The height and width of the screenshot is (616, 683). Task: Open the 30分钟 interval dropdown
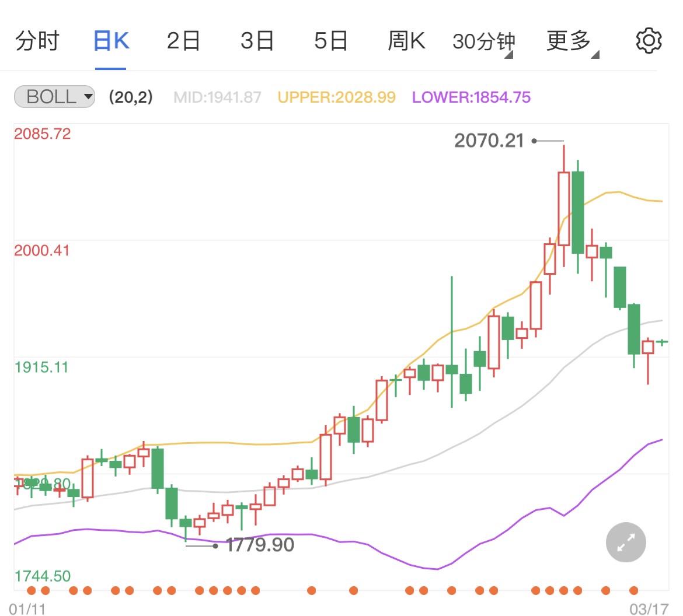point(483,42)
